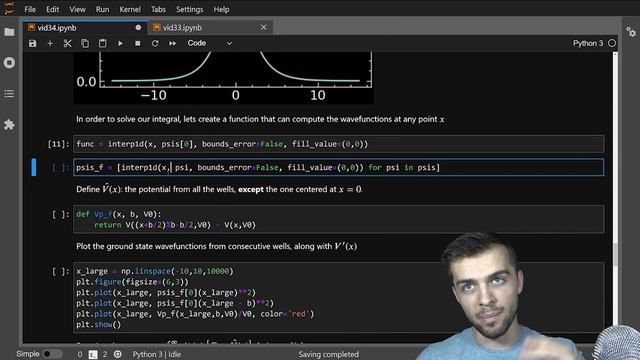Open the Extension Manager puzzle icon
The image size is (640, 360).
click(x=9, y=124)
